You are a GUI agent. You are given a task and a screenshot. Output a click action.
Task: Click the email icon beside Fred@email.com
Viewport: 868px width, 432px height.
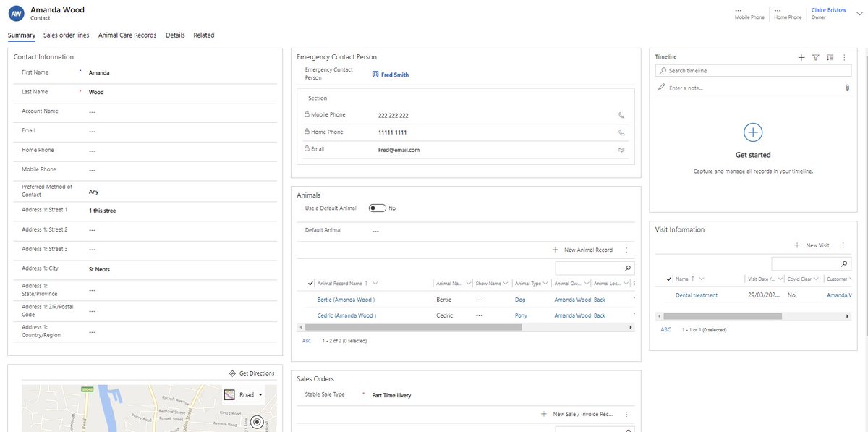pos(621,149)
